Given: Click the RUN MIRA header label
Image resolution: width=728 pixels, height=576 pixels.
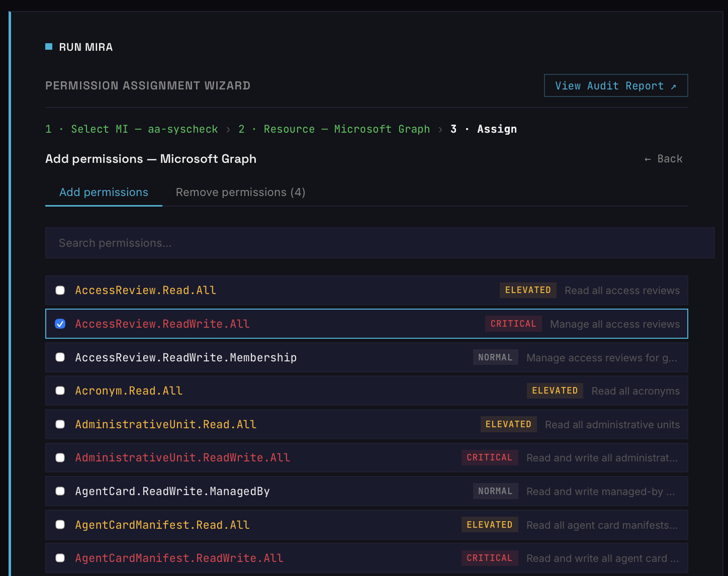Looking at the screenshot, I should click(x=86, y=47).
